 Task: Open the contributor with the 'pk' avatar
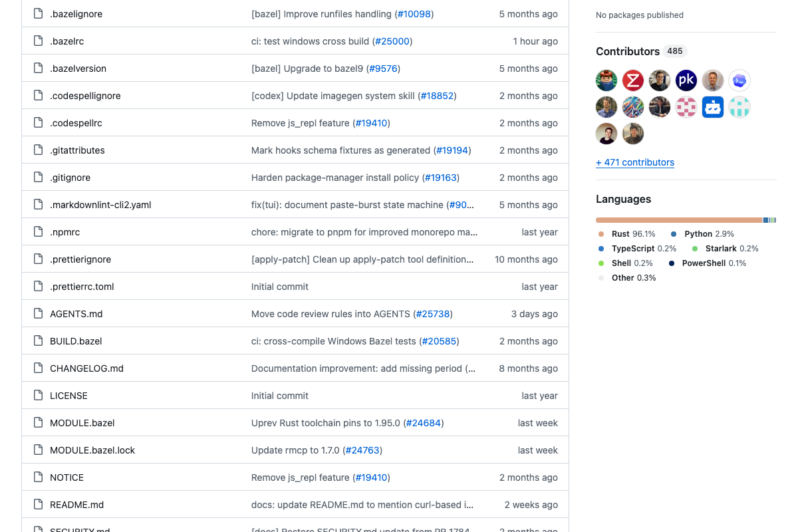click(686, 80)
